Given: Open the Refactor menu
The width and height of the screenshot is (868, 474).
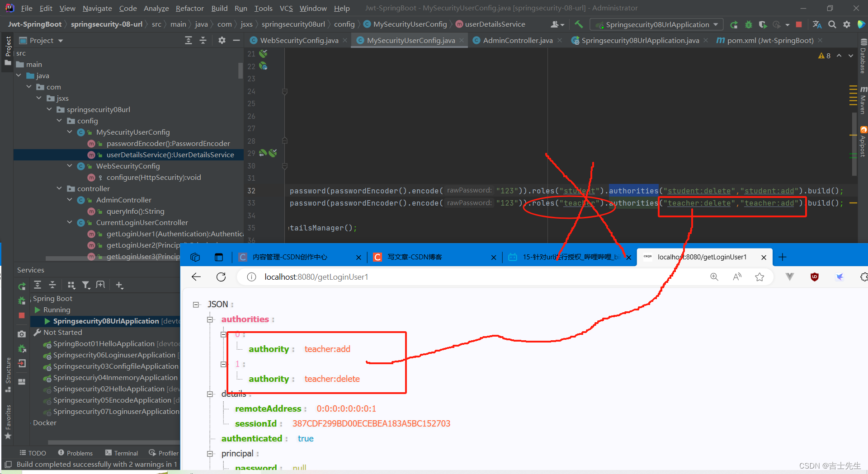Looking at the screenshot, I should pyautogui.click(x=189, y=8).
